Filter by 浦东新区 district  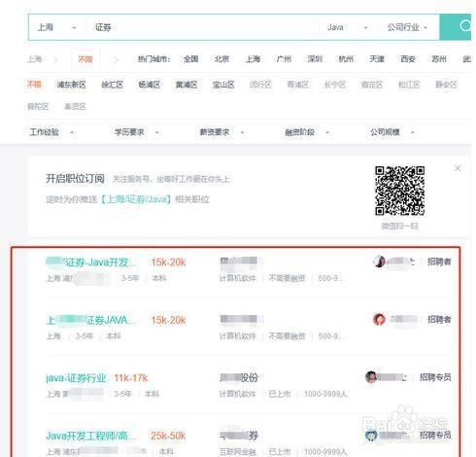pyautogui.click(x=71, y=85)
